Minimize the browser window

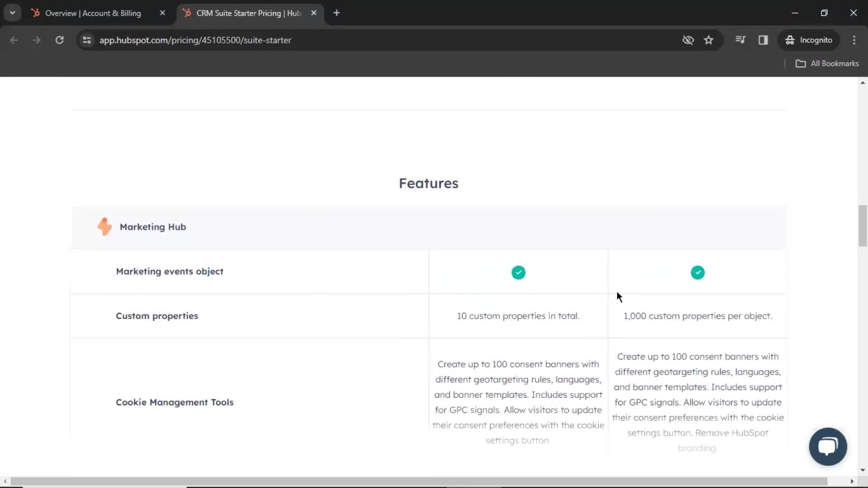795,13
